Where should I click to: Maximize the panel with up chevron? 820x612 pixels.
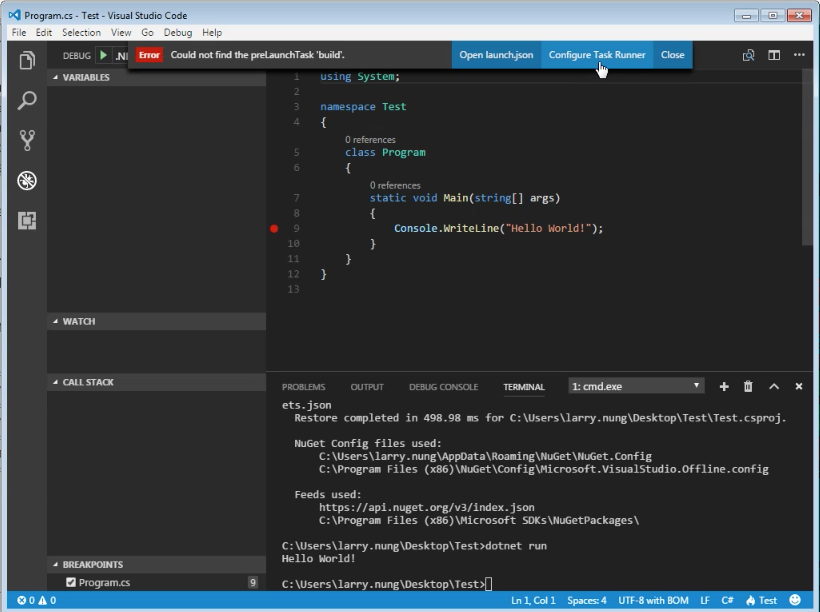(774, 387)
